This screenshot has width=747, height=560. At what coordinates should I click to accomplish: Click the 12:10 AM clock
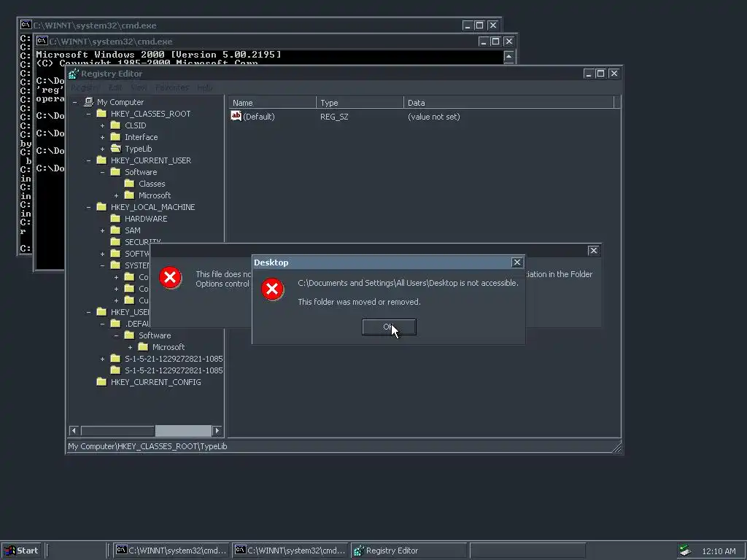(719, 551)
